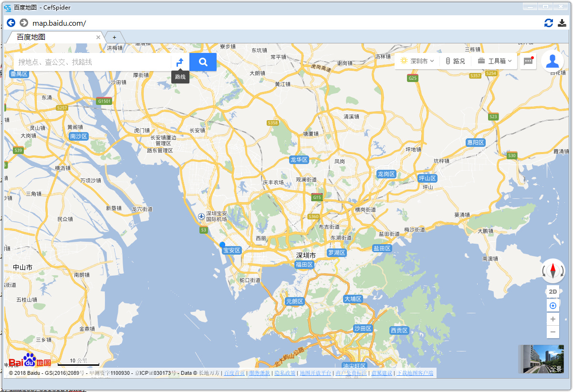573x392 pixels.
Task: Expand the 深圳市 city dropdown
Action: 417,61
